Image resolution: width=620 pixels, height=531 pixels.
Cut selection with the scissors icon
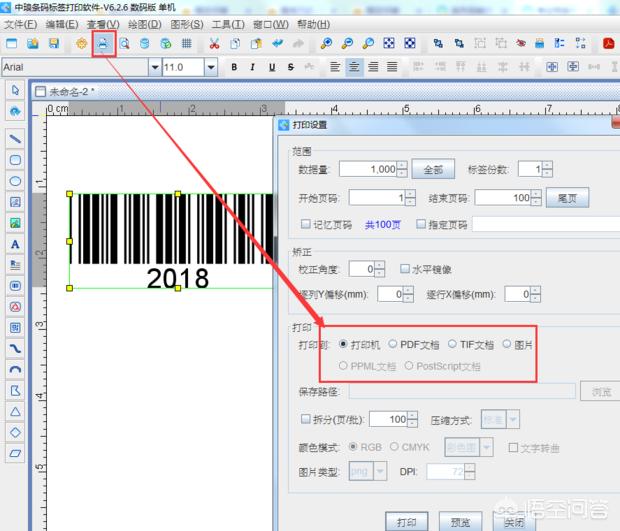coord(214,43)
